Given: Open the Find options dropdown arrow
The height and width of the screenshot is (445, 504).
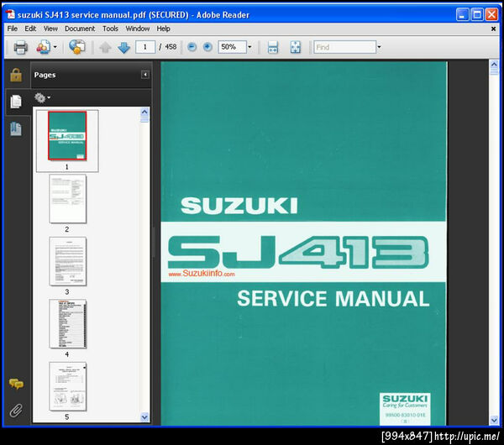Looking at the screenshot, I should [380, 47].
